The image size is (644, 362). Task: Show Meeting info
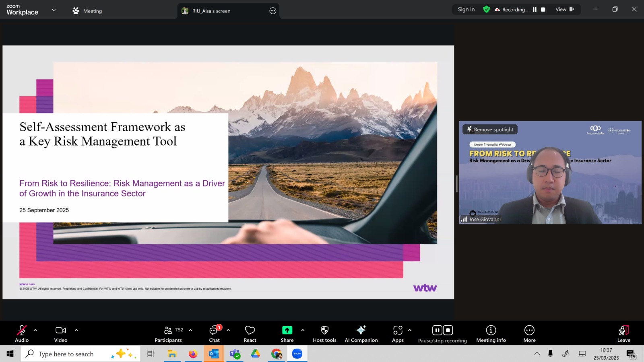pyautogui.click(x=491, y=333)
